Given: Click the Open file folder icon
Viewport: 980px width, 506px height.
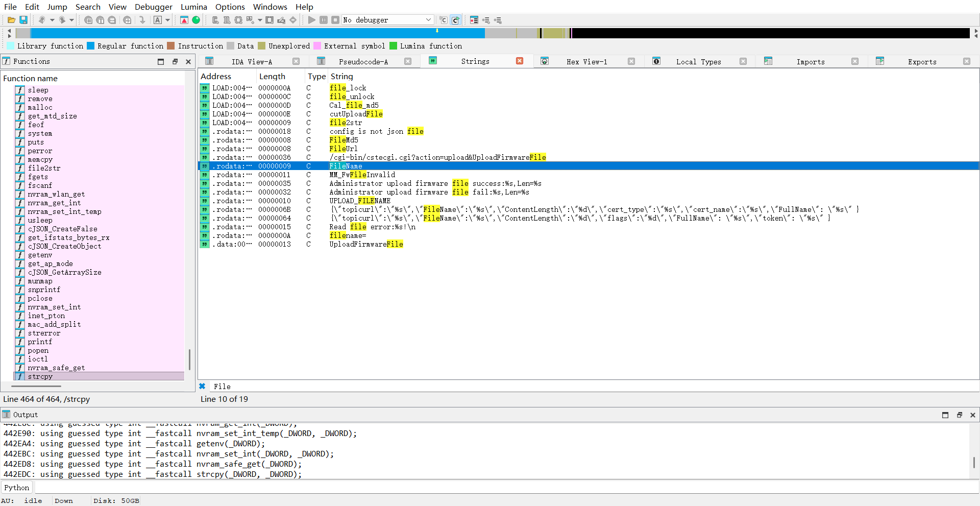Looking at the screenshot, I should tap(11, 20).
